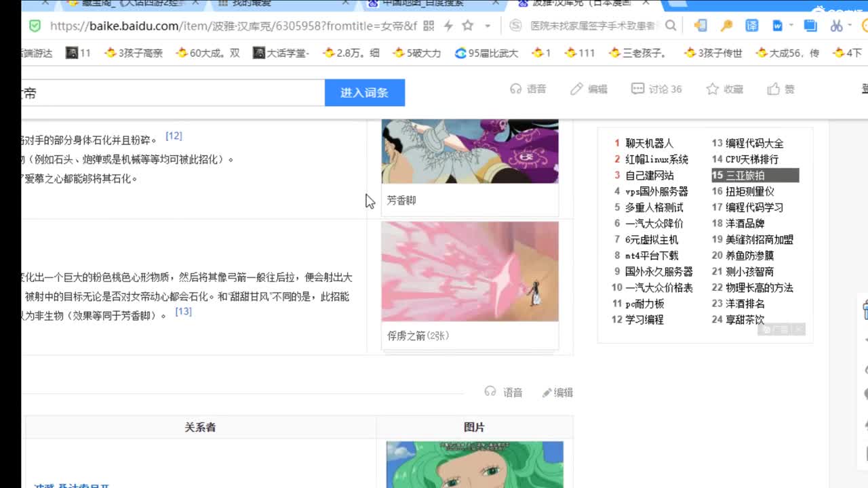Click the 关系者 column header

(x=200, y=427)
